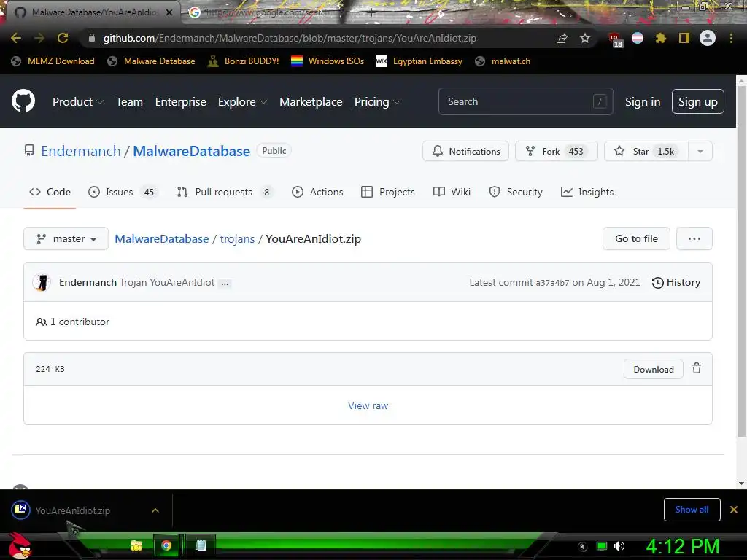This screenshot has height=560, width=747.
Task: Click the share page icon in address bar
Action: coord(562,38)
